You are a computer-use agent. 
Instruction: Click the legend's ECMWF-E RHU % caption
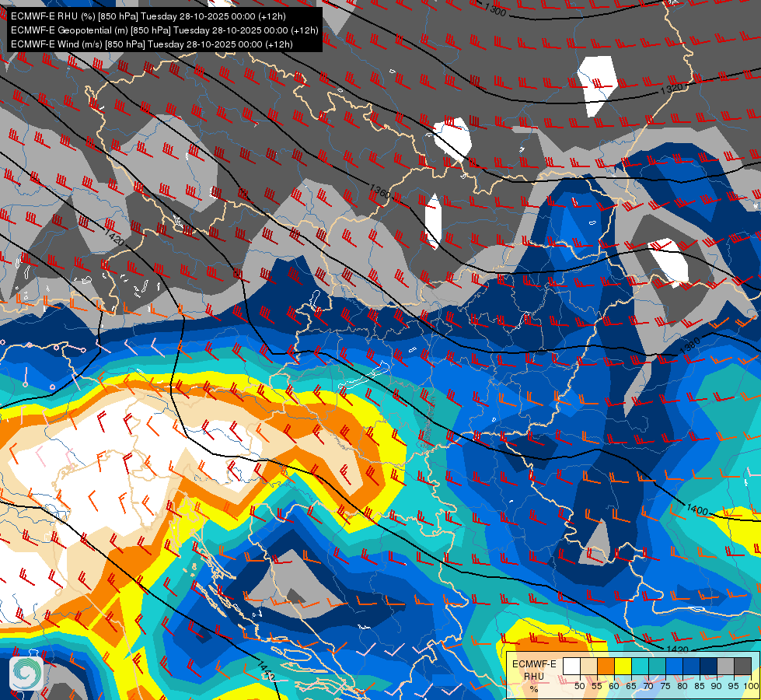click(x=534, y=676)
